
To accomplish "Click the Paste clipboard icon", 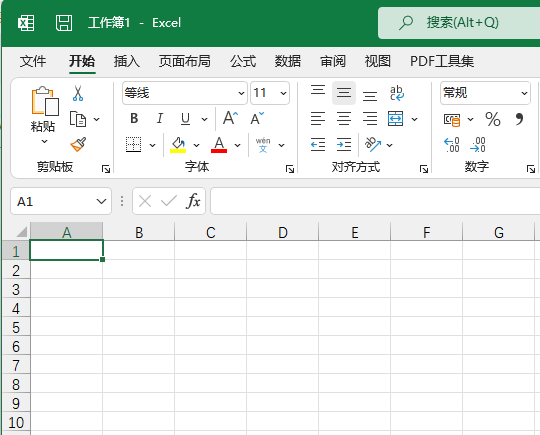I will tap(45, 101).
